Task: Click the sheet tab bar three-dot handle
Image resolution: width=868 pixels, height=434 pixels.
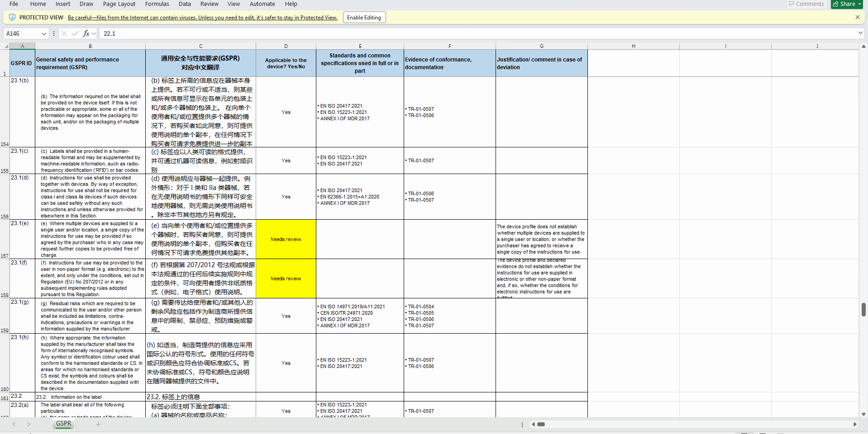Action: click(522, 425)
